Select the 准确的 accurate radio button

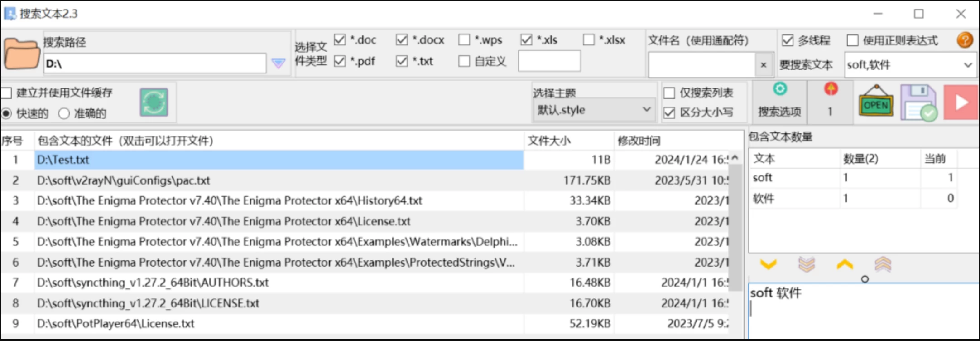(64, 113)
